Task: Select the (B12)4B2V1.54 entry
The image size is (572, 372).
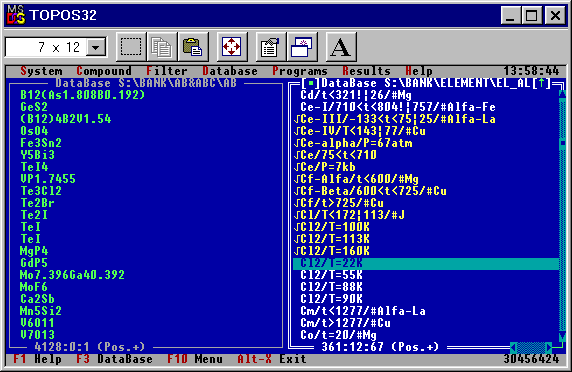Action: pos(65,119)
